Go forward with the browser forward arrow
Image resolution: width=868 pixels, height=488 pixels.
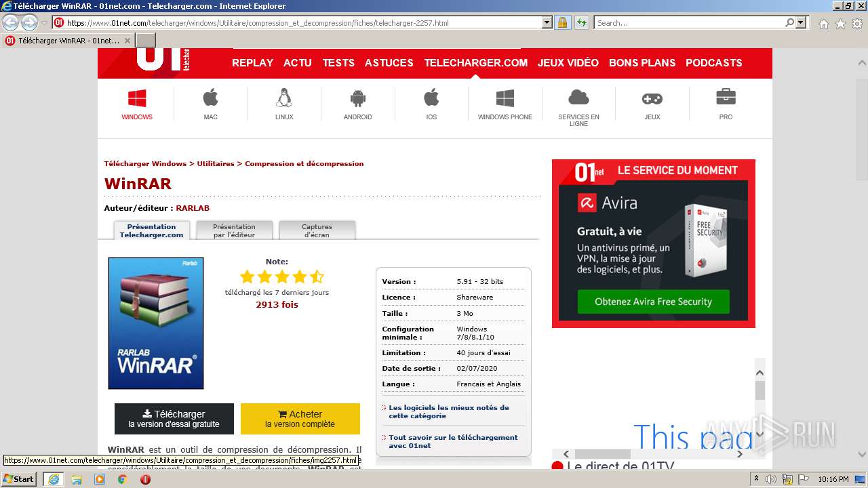click(29, 22)
